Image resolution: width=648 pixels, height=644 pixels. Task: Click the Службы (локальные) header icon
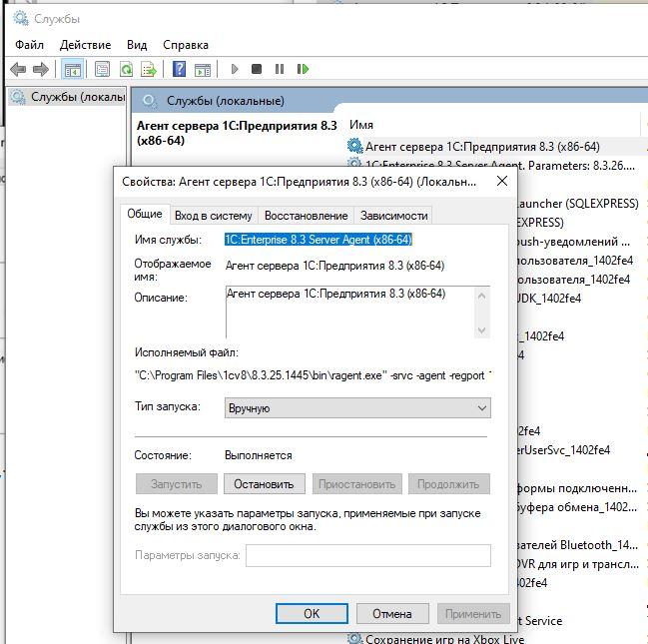150,101
